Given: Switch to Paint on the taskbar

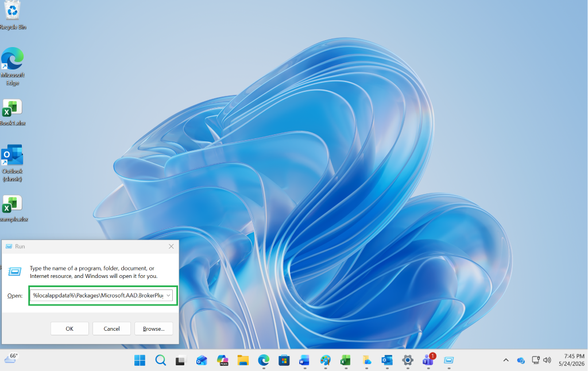Looking at the screenshot, I should click(x=325, y=361).
